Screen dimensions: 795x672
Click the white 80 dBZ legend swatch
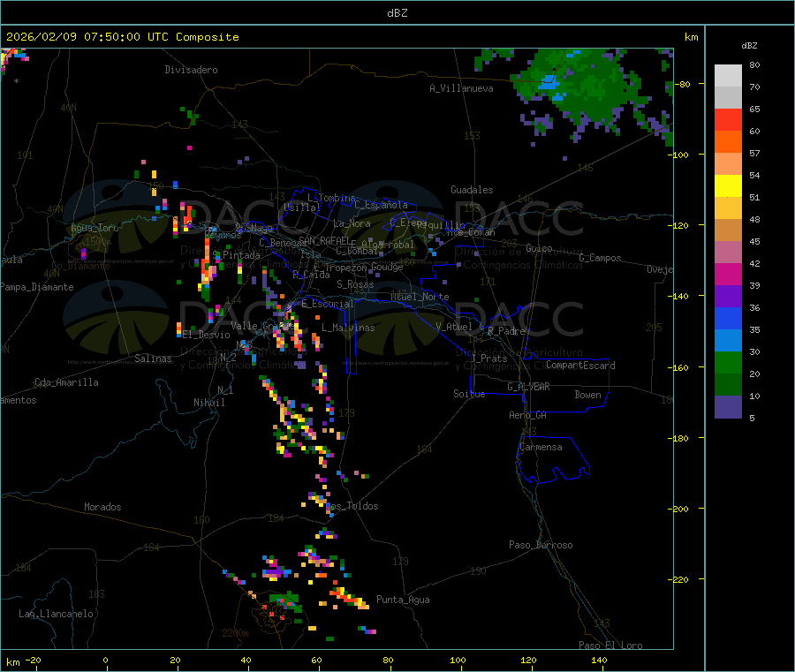728,76
